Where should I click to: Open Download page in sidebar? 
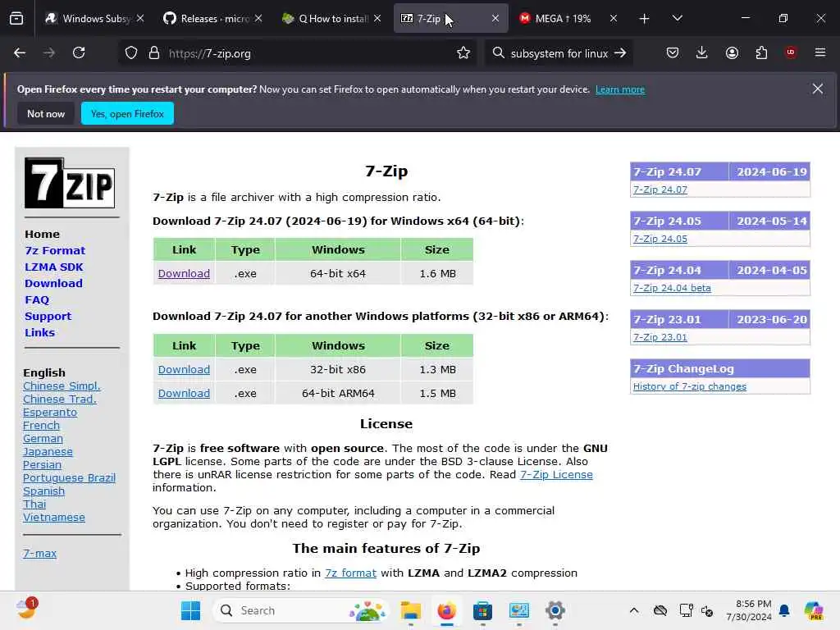(x=53, y=283)
